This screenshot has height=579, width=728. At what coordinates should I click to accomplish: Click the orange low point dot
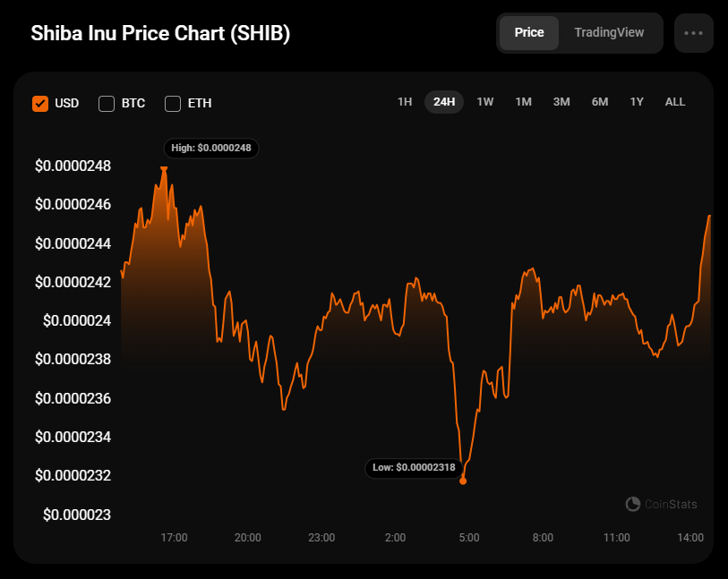pos(463,481)
